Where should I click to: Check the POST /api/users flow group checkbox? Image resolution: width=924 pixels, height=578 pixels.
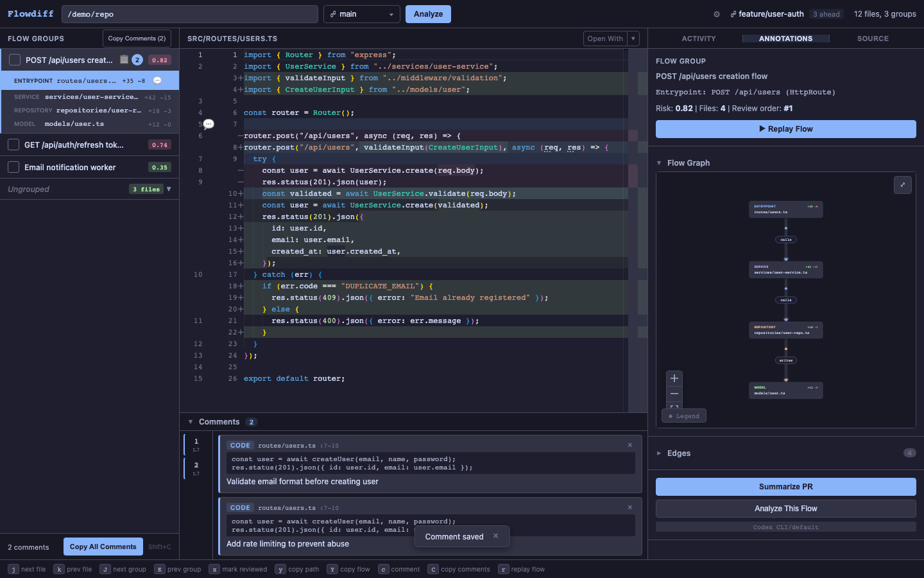pos(15,60)
